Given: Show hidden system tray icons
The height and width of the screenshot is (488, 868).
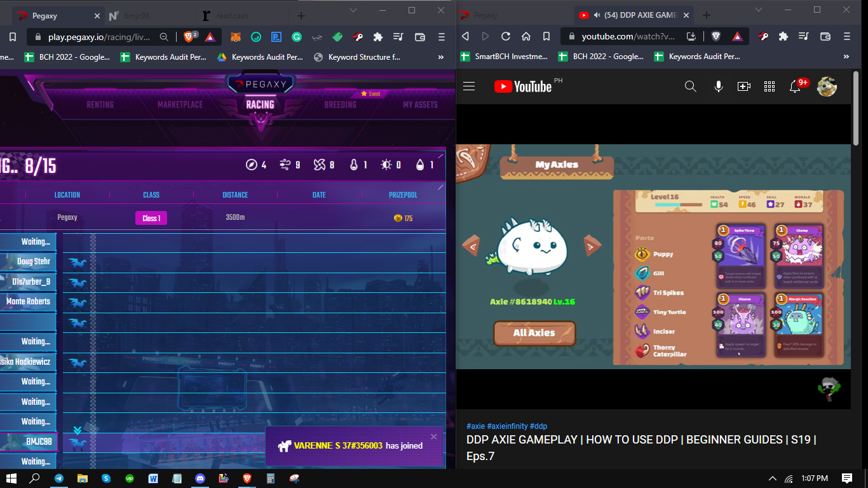Looking at the screenshot, I should click(773, 478).
